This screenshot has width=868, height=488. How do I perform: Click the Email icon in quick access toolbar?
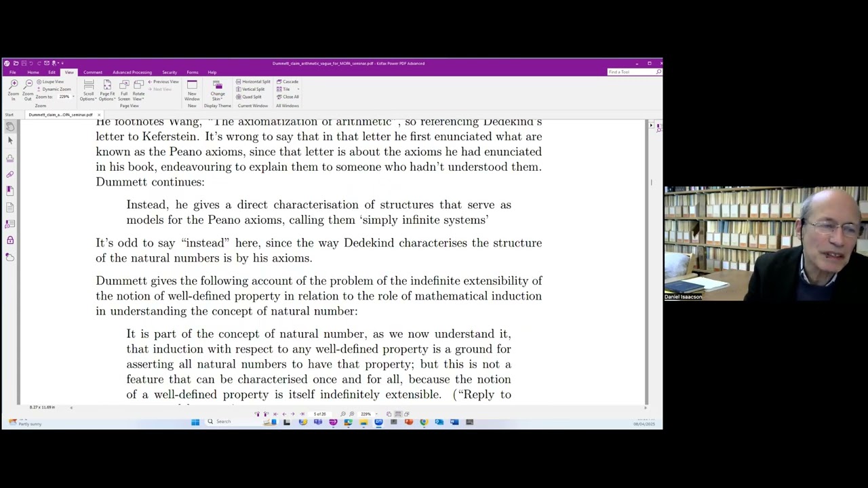pyautogui.click(x=47, y=63)
